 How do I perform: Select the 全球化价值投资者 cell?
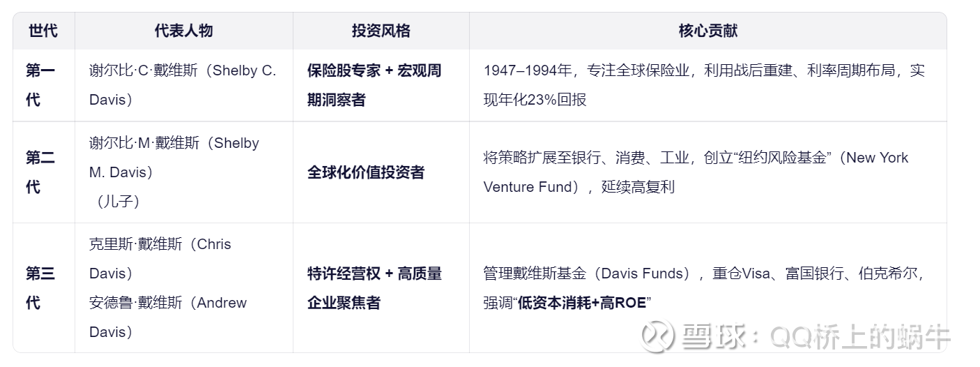(x=366, y=172)
